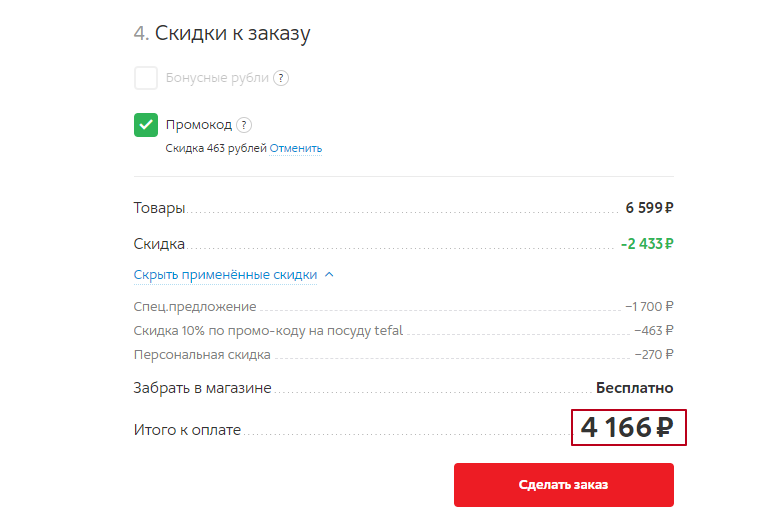
Task: Click the tefal promo-code discount line
Action: [x=403, y=330]
